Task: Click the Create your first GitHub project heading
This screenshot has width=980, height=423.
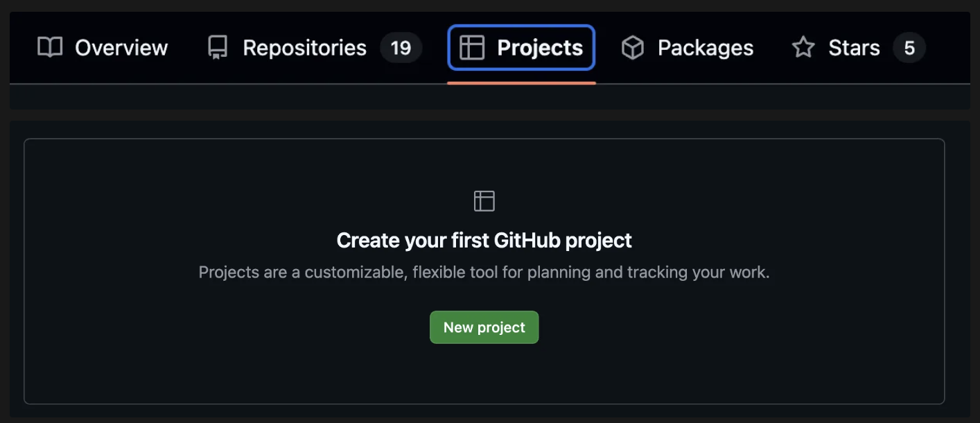Action: pos(484,240)
